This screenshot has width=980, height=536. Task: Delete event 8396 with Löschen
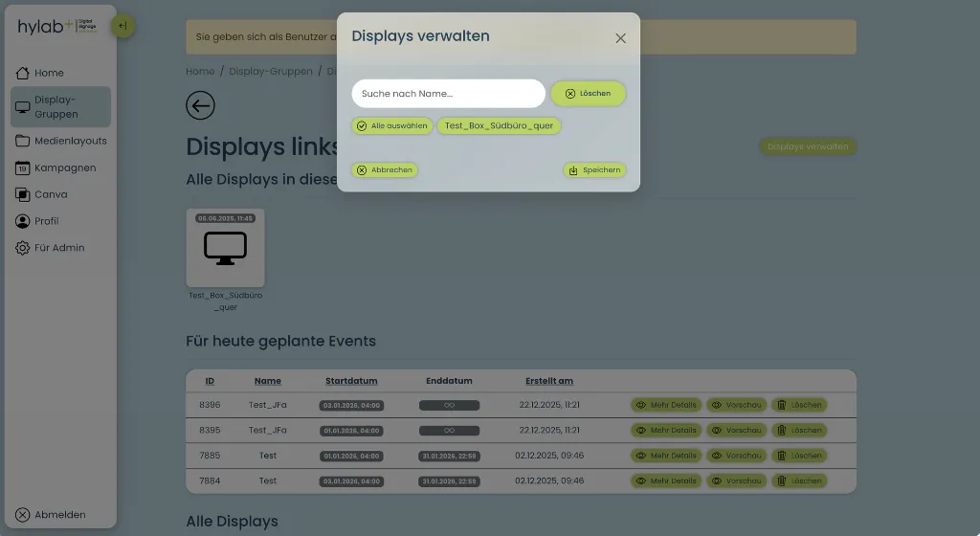(799, 405)
